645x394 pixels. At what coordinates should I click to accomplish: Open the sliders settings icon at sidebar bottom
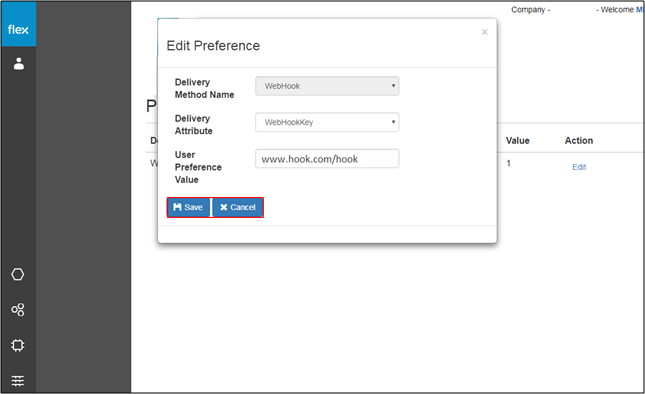tap(18, 381)
